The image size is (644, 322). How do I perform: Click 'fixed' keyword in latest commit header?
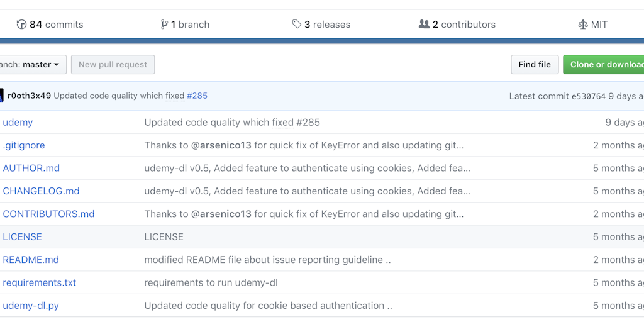pos(175,96)
